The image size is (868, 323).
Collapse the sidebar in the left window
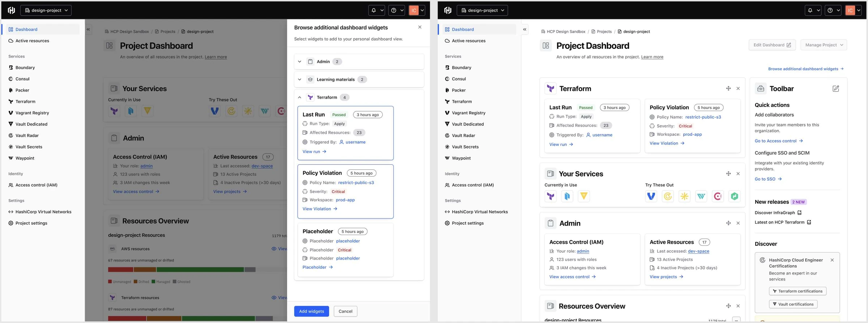coord(88,29)
